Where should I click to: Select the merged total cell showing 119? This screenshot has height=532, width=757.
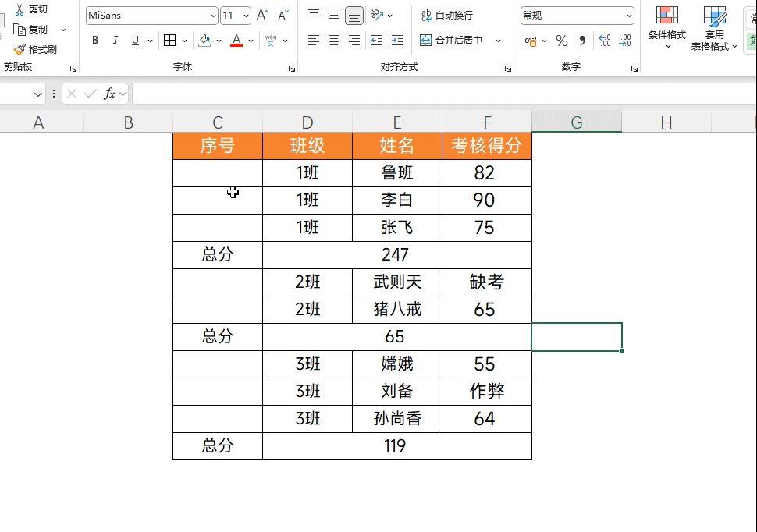click(x=397, y=446)
